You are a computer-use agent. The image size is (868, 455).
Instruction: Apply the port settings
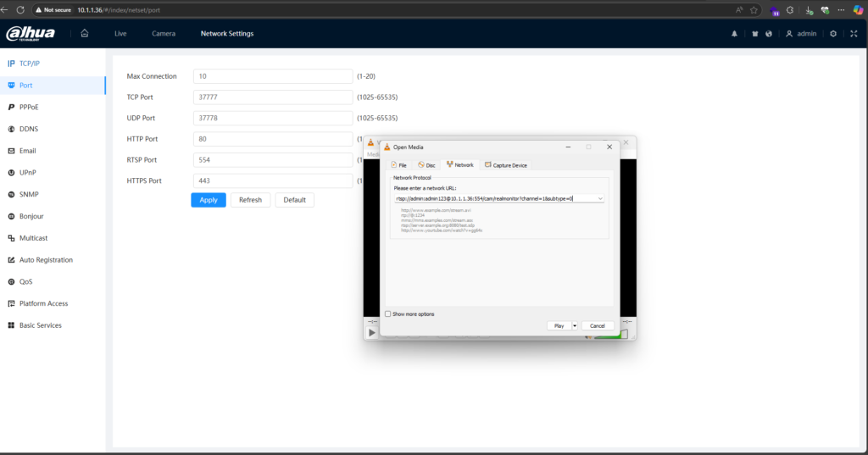point(209,200)
